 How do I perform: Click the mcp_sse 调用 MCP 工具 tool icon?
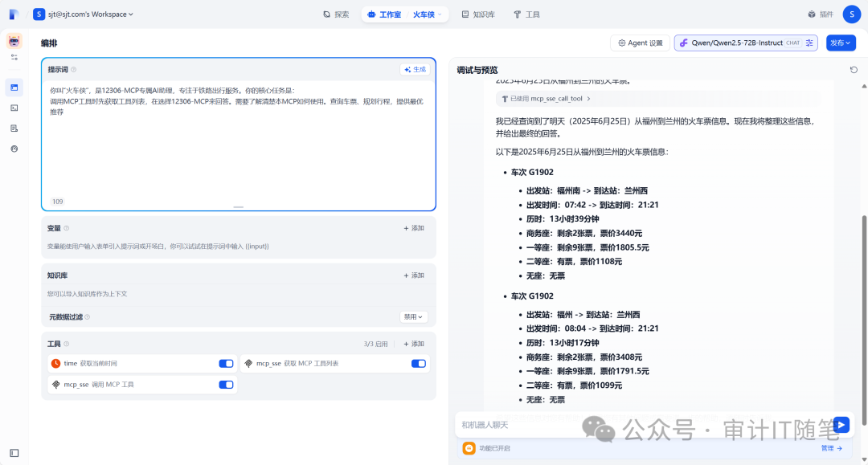point(56,384)
